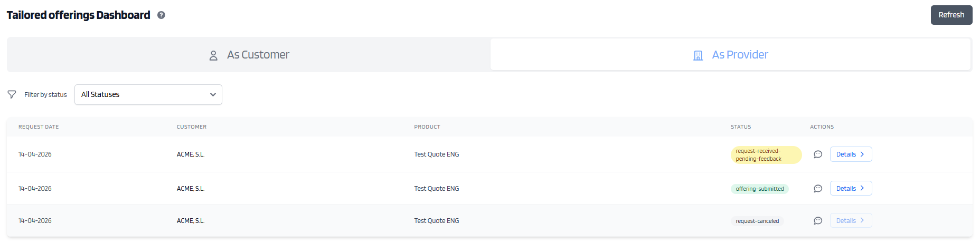Select the As Provider tab label
The image size is (980, 243).
740,55
